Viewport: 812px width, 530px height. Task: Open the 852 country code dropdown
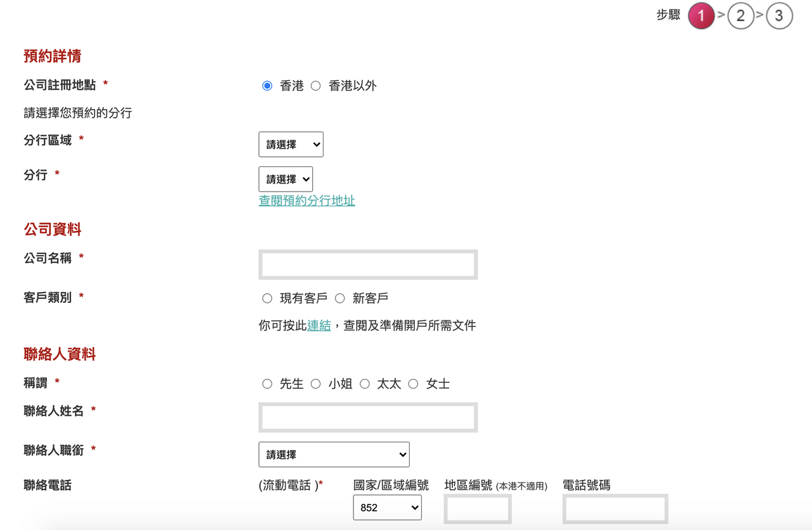387,508
